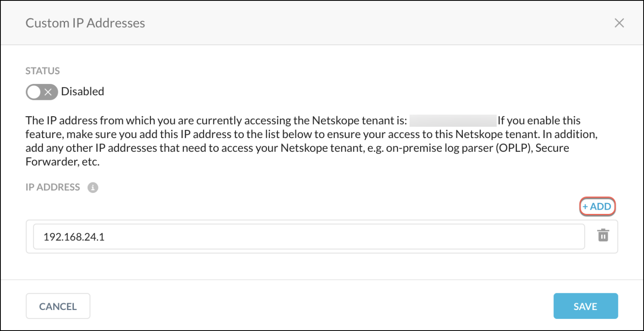Click the SAVE button
The height and width of the screenshot is (331, 644).
tap(586, 306)
